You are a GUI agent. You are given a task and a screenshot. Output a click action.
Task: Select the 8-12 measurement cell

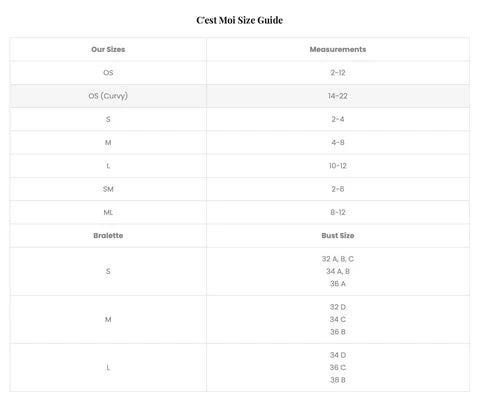pyautogui.click(x=338, y=212)
